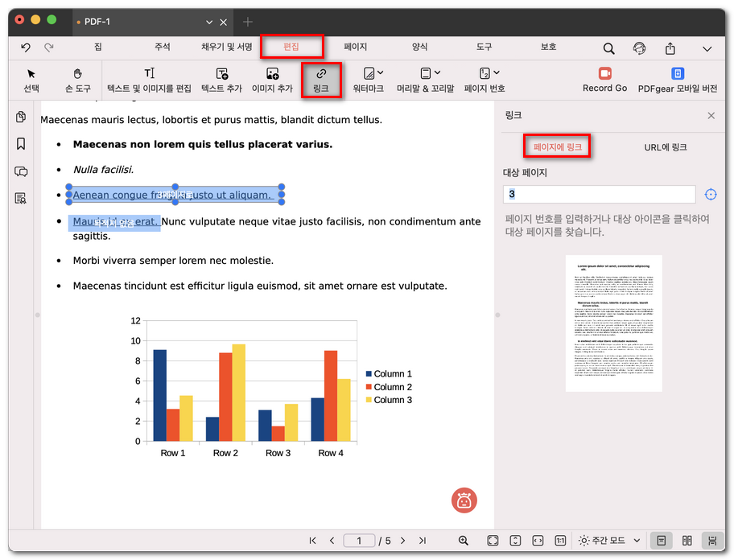Click the 텍스트 추가 (Add Text) tool

pyautogui.click(x=221, y=80)
